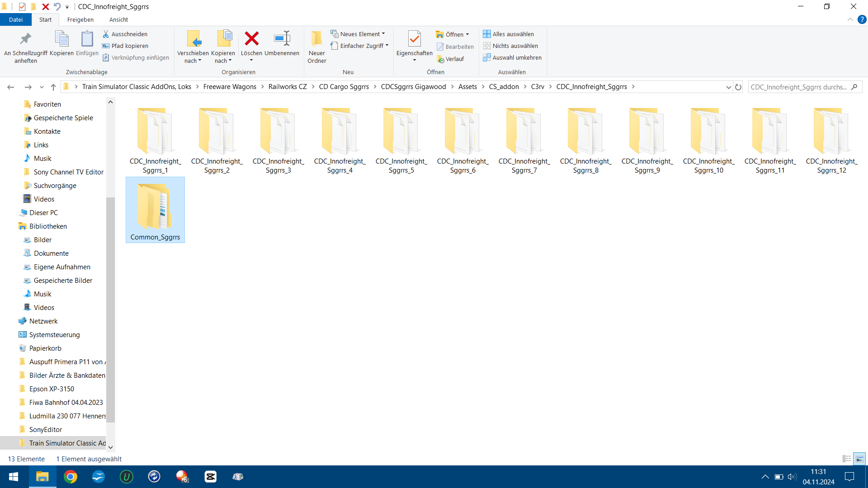The width and height of the screenshot is (868, 488).
Task: Click the Umbenennen rename icon
Action: coord(282,39)
